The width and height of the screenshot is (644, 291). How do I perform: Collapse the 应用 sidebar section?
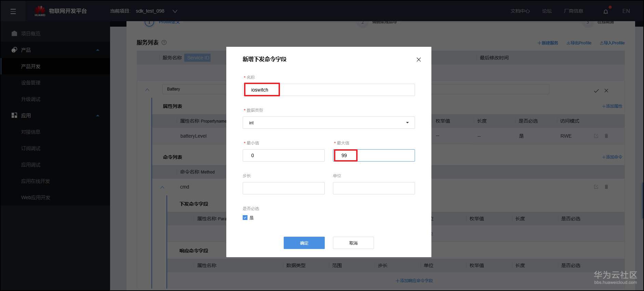click(x=98, y=115)
